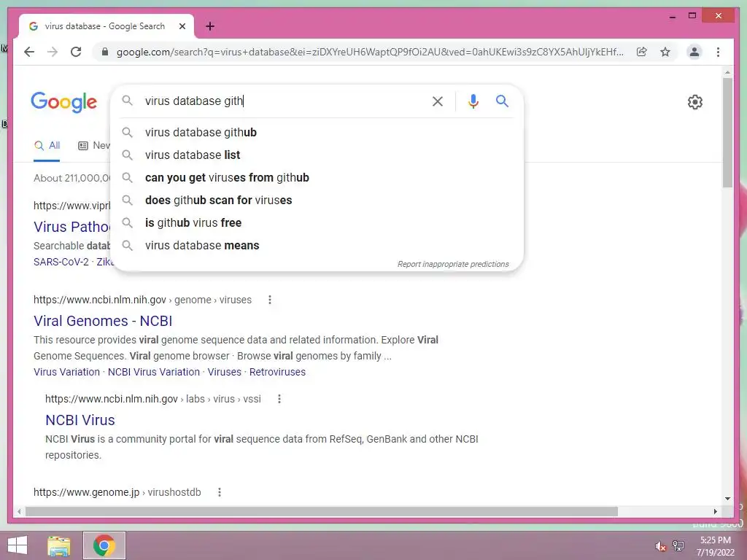747x560 pixels.
Task: Open the 'Viral Genomes - NCBI' result
Action: click(103, 321)
